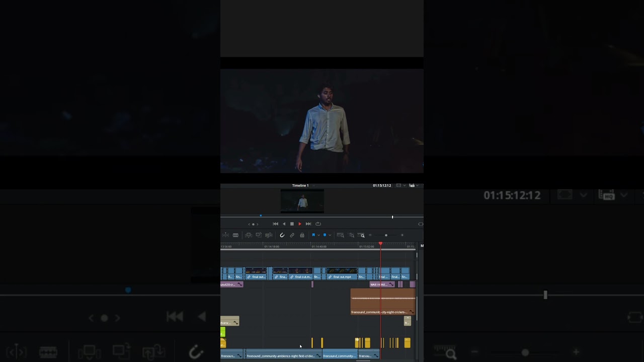Zoom timeline to full extent

tap(341, 235)
